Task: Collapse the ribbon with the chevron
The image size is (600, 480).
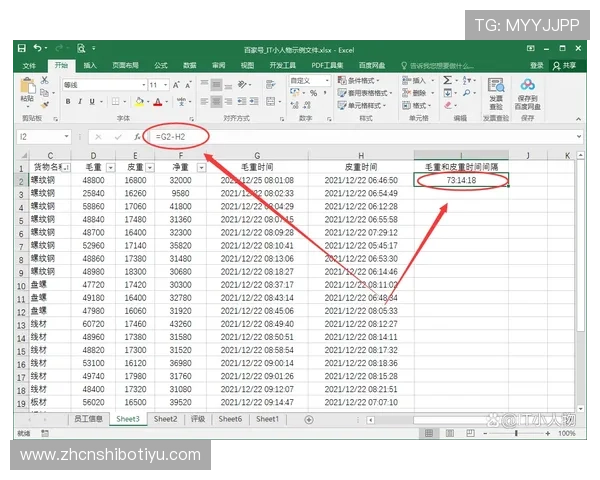Action: pyautogui.click(x=578, y=119)
